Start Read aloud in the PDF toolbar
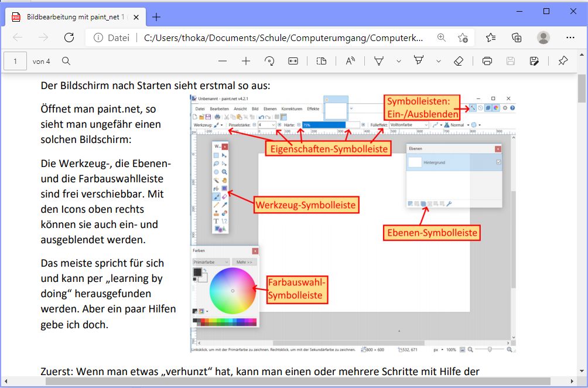 pos(350,61)
